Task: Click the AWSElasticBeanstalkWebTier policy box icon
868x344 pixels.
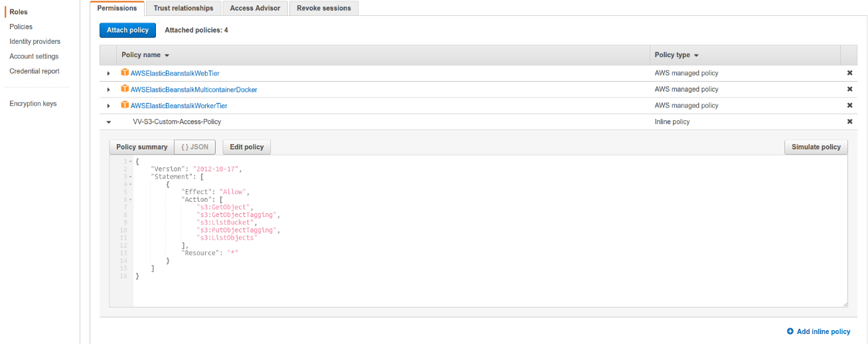Action: [124, 73]
